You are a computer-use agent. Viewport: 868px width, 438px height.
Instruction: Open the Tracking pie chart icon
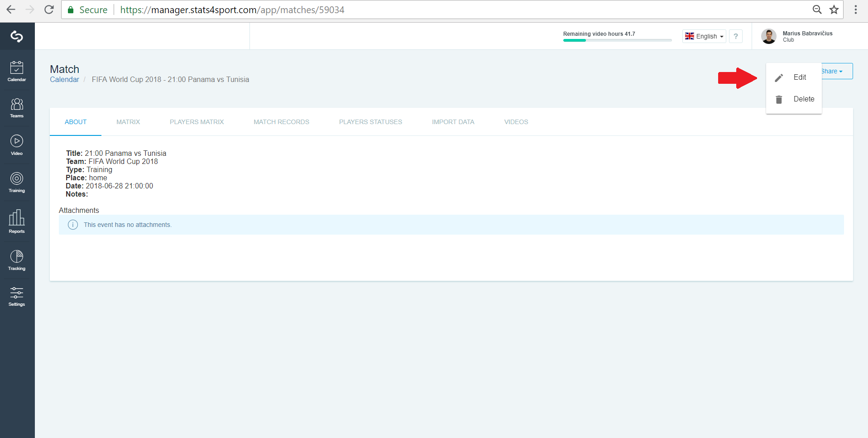point(17,260)
